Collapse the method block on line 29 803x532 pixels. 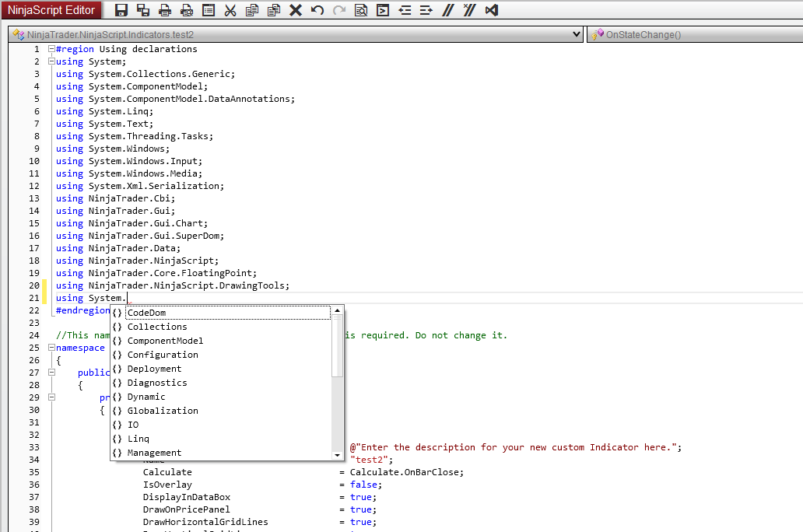point(51,397)
